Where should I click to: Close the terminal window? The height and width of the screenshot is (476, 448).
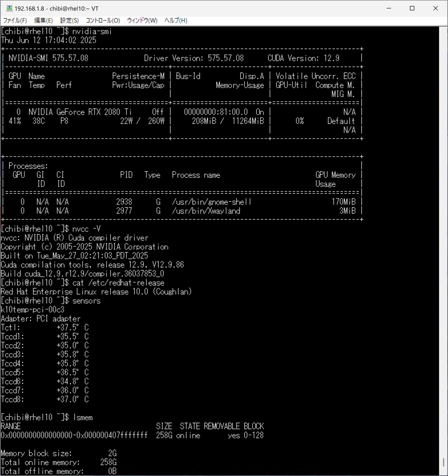435,8
